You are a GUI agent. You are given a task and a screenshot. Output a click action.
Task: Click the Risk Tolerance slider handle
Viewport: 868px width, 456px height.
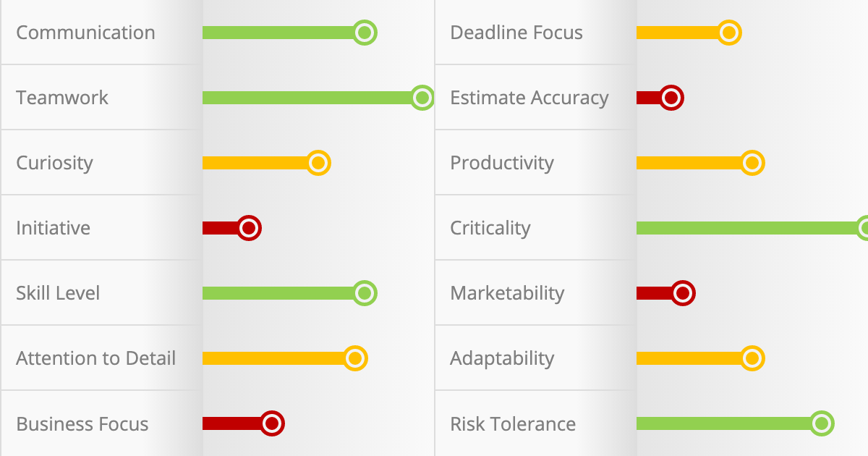click(822, 423)
